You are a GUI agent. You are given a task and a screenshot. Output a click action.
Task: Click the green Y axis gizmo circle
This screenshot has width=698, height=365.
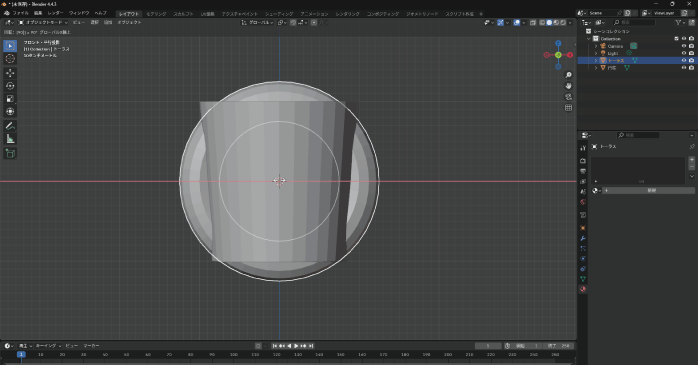[x=558, y=55]
